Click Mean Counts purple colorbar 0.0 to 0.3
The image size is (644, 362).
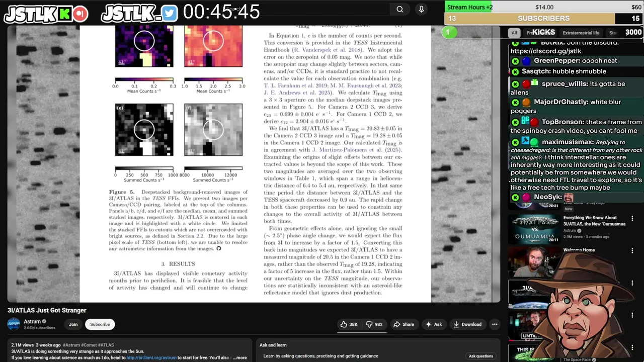pyautogui.click(x=144, y=80)
